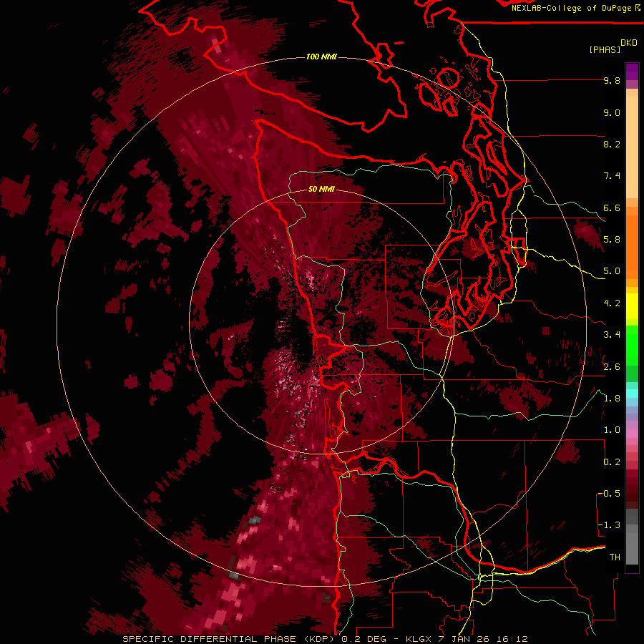
Task: Click the 8.2 value on color scale
Action: pyautogui.click(x=612, y=144)
